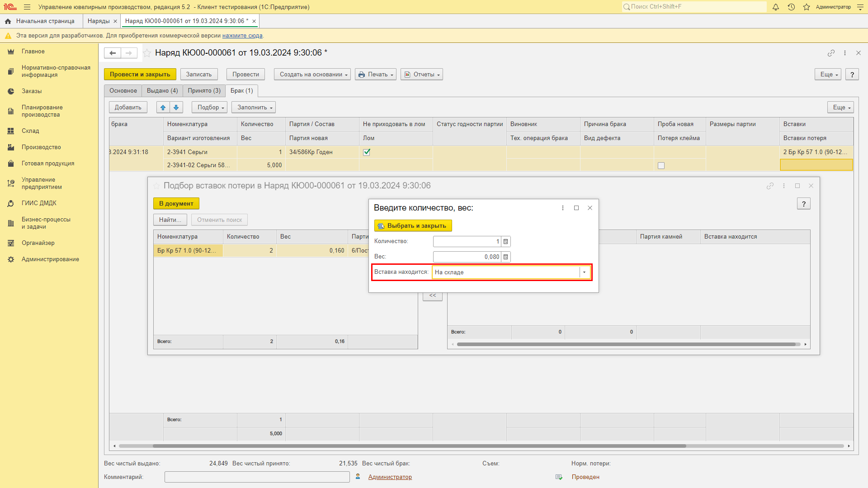The width and height of the screenshot is (868, 488).
Task: Move row down with blue down arrow
Action: pos(176,107)
